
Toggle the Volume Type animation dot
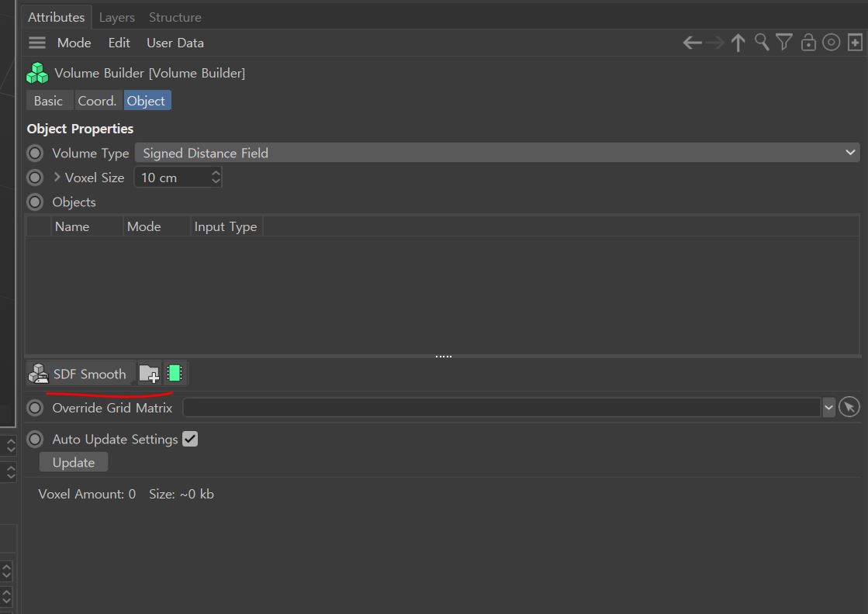tap(35, 153)
